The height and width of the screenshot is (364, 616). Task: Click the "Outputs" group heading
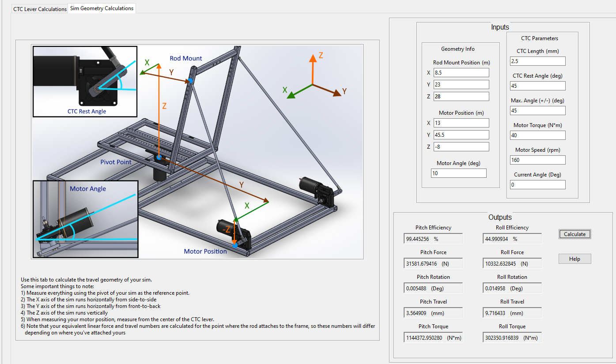pyautogui.click(x=500, y=217)
